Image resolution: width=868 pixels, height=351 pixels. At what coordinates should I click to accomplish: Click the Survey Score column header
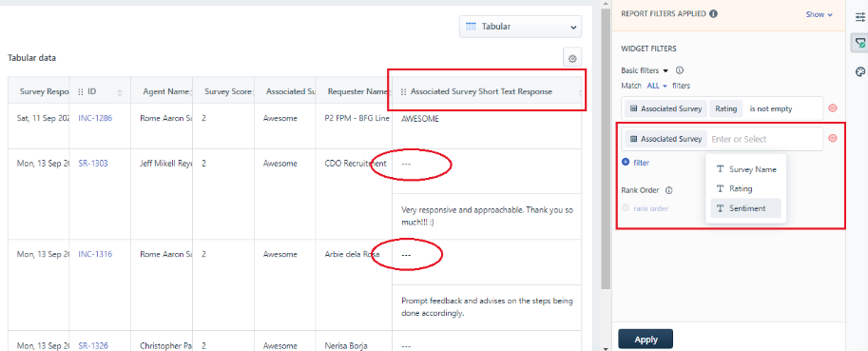[x=228, y=92]
